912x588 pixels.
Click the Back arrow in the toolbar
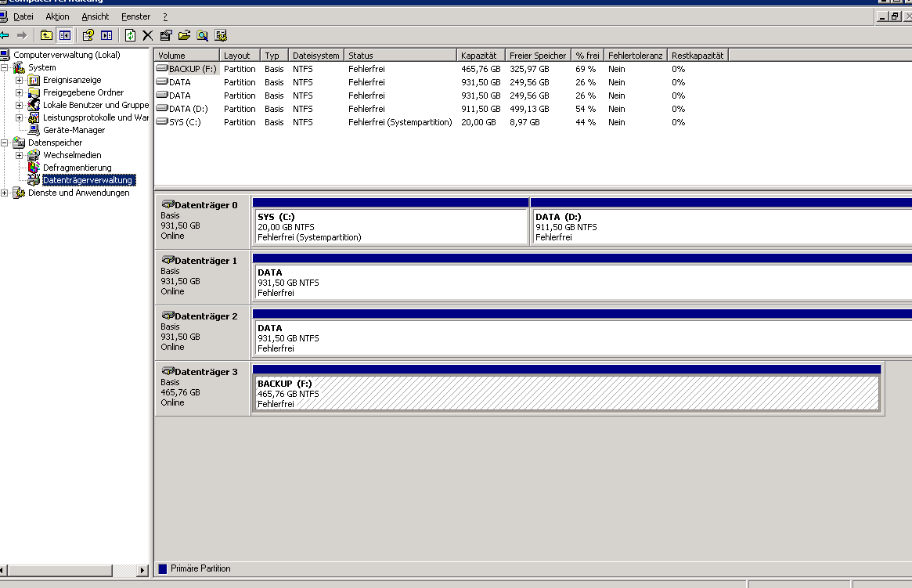(x=5, y=35)
